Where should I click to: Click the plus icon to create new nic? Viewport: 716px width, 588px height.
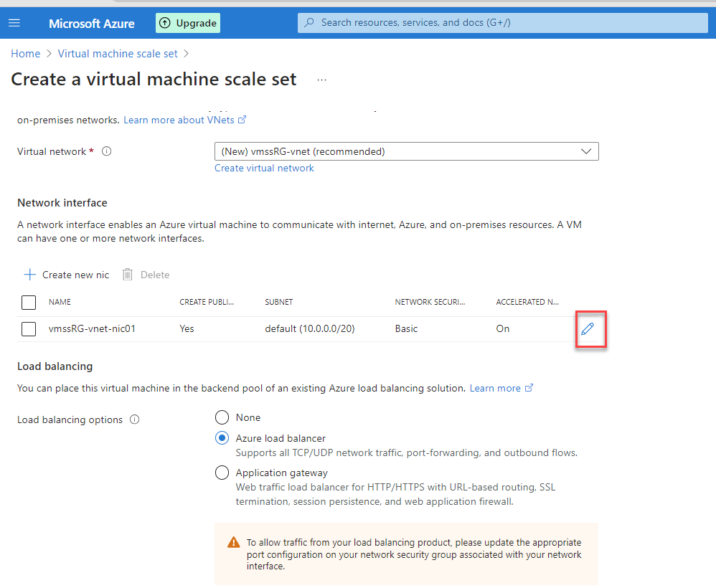coord(29,274)
